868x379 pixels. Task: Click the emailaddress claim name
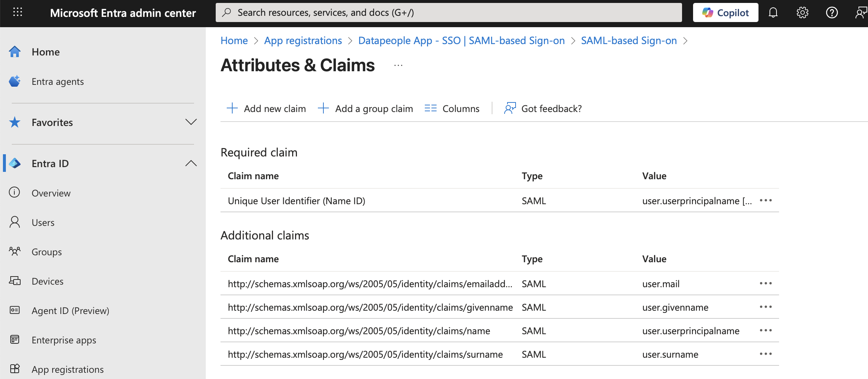coord(370,284)
